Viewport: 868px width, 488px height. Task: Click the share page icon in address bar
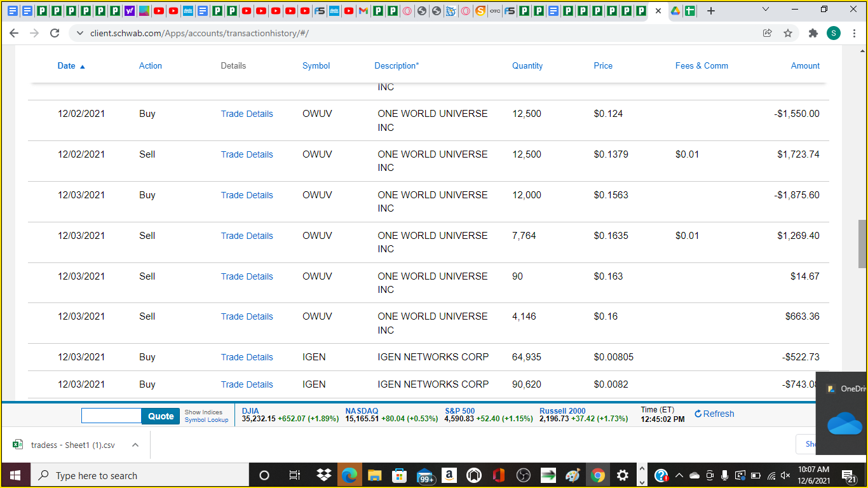point(768,33)
